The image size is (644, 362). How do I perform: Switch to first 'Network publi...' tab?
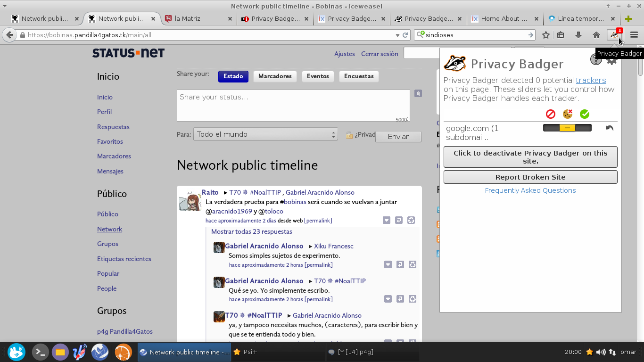click(x=45, y=19)
